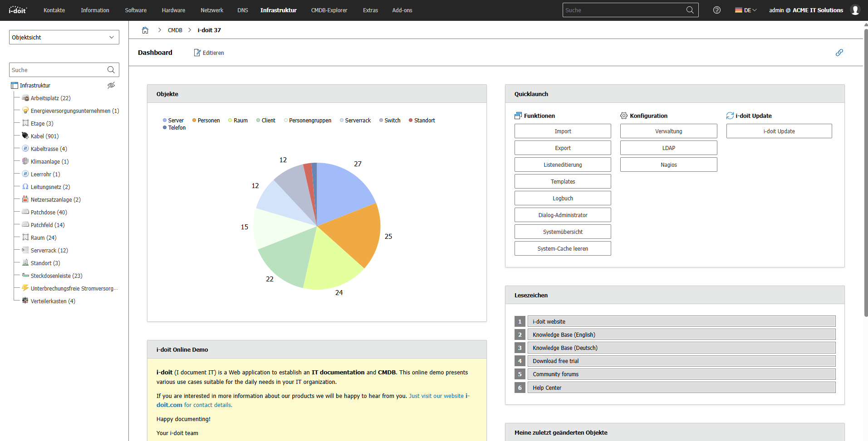Click the dashboard link chain icon
Screen dimensions: 868x441
pyautogui.click(x=839, y=53)
